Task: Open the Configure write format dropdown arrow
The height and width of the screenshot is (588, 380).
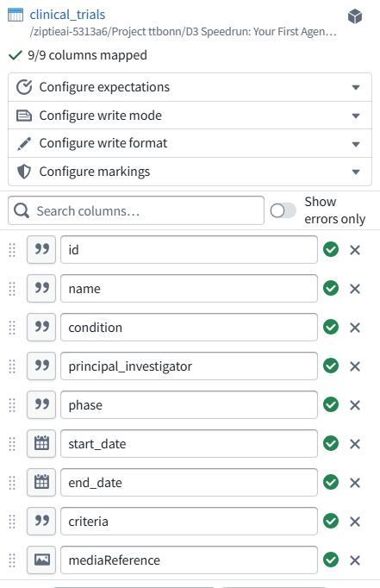Action: point(356,144)
